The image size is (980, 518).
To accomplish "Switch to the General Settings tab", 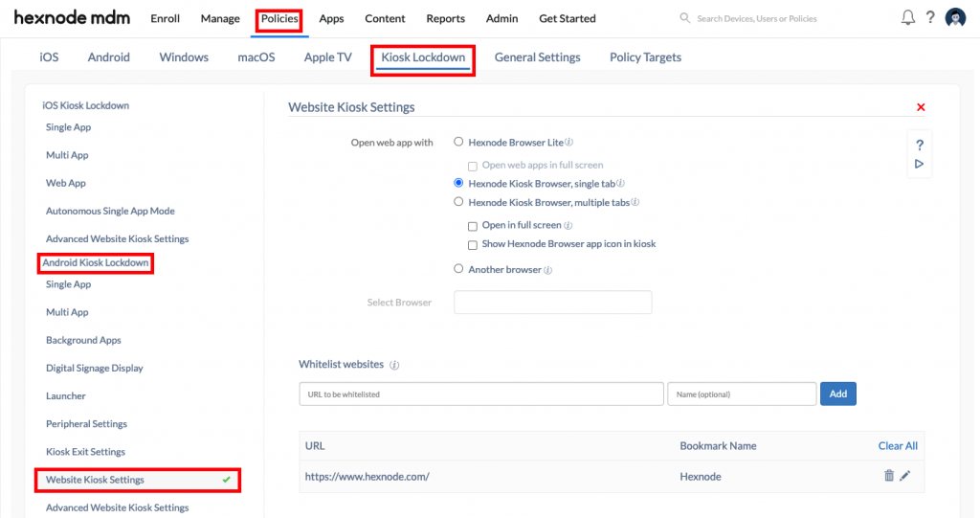I will (538, 56).
